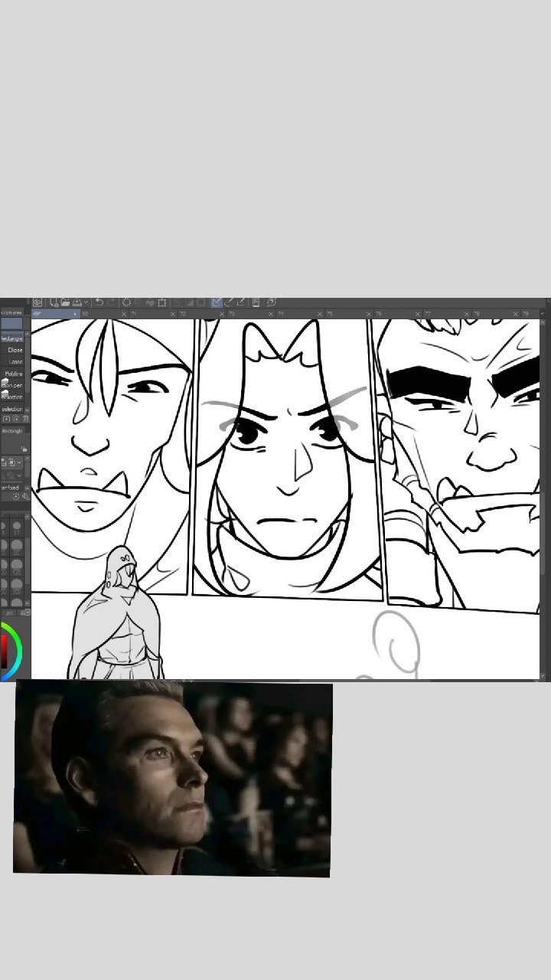Viewport: 551px width, 980px height.
Task: Undo the last action
Action: (99, 302)
